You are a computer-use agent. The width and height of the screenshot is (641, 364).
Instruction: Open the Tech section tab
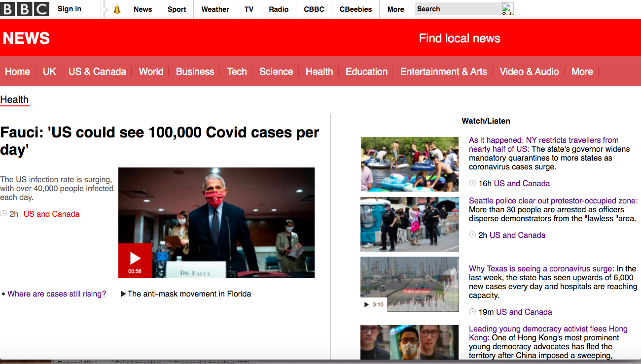237,71
